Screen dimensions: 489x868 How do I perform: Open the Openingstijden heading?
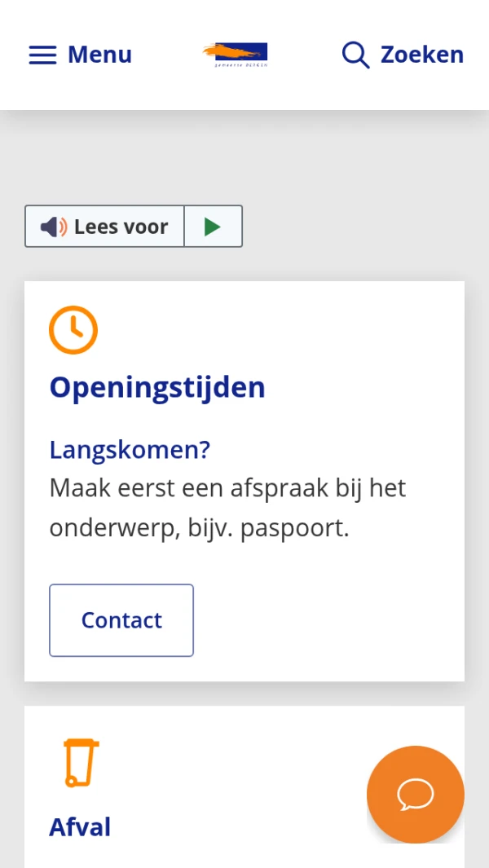click(157, 387)
